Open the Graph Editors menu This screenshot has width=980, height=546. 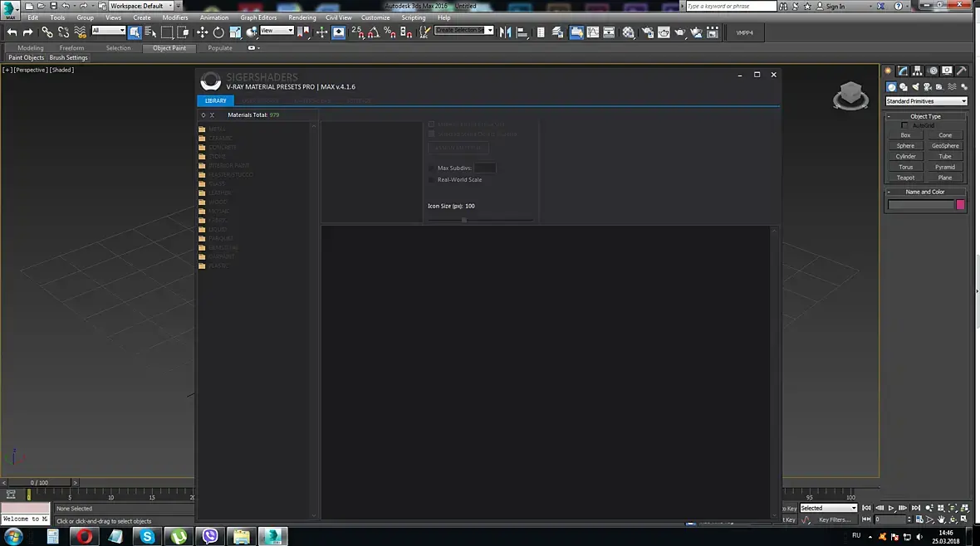click(x=258, y=17)
